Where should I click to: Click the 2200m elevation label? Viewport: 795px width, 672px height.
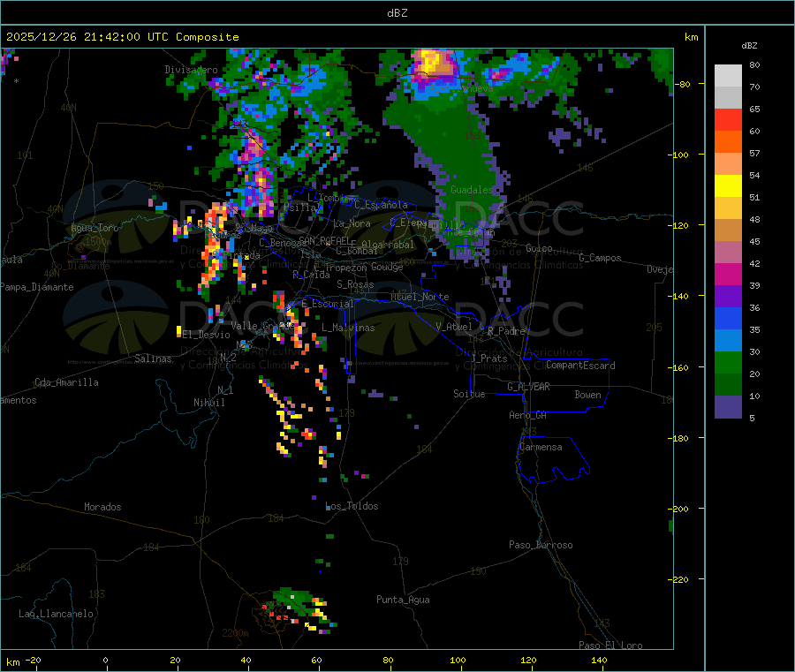(x=235, y=633)
